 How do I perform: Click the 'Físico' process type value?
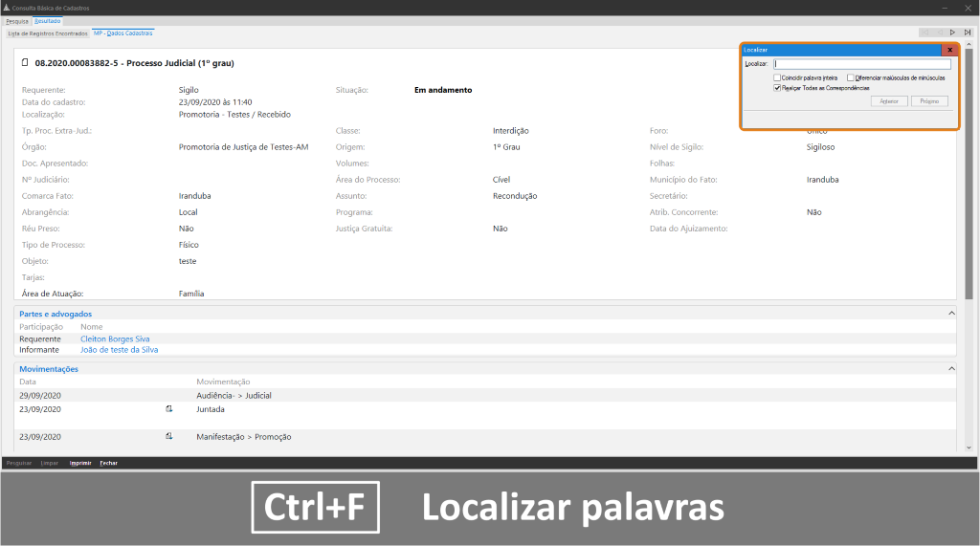(189, 244)
